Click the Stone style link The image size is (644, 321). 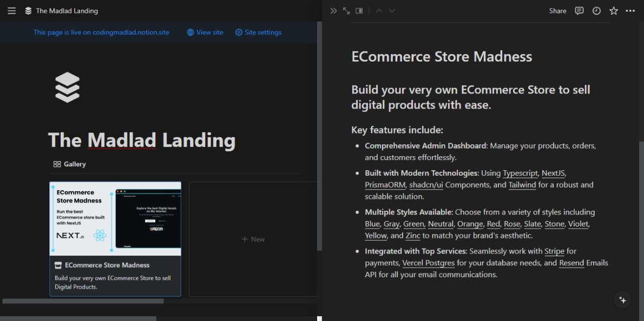click(555, 224)
